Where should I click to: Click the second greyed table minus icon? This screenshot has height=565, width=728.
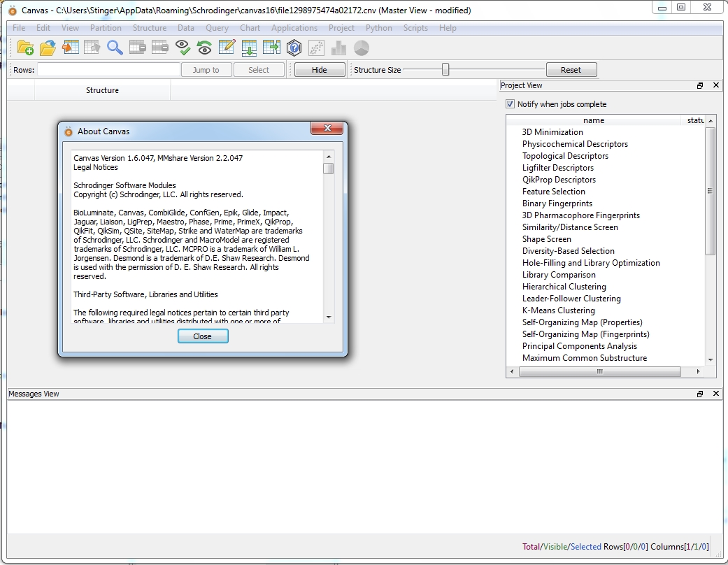click(159, 48)
